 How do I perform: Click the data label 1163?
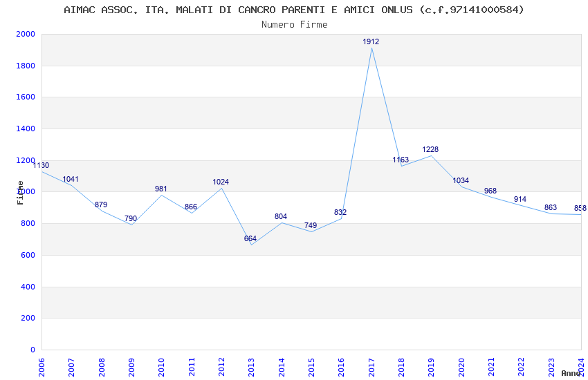coord(401,160)
